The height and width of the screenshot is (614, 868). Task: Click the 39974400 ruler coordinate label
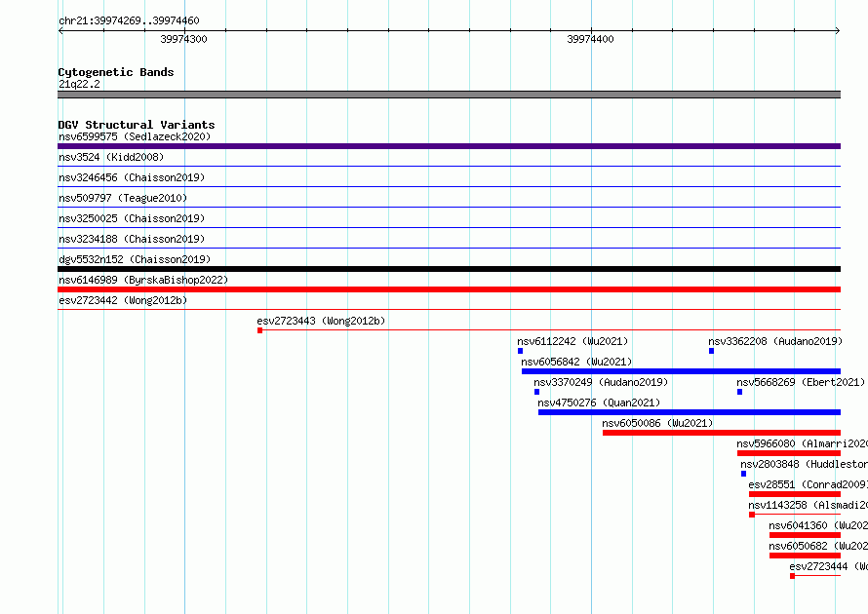point(590,39)
